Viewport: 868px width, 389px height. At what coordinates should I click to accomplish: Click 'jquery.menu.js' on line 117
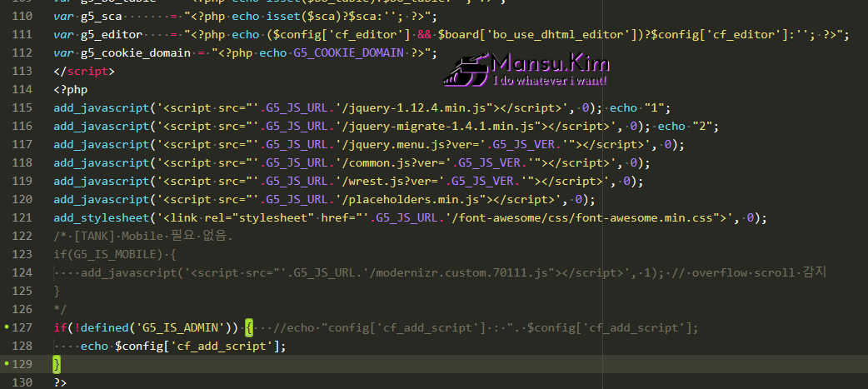396,144
